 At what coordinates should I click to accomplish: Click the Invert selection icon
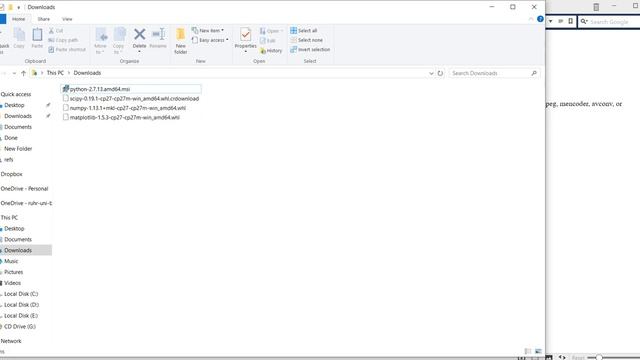[x=293, y=49]
